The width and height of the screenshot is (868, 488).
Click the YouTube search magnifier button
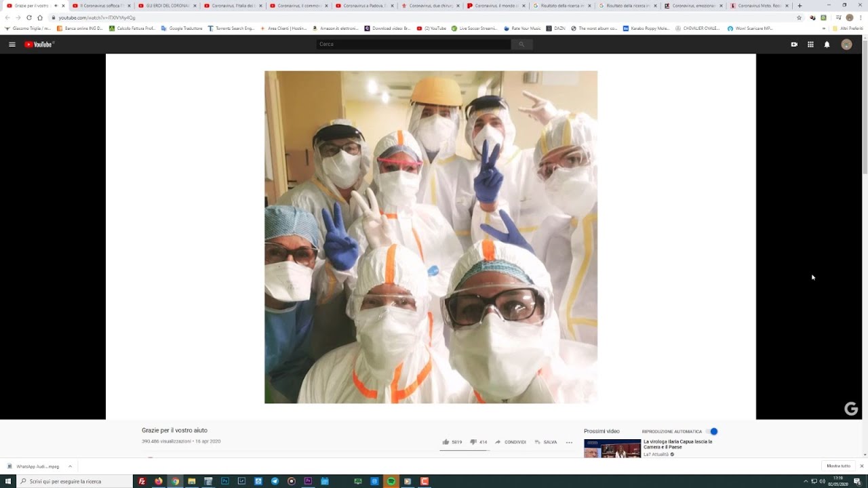click(x=521, y=44)
